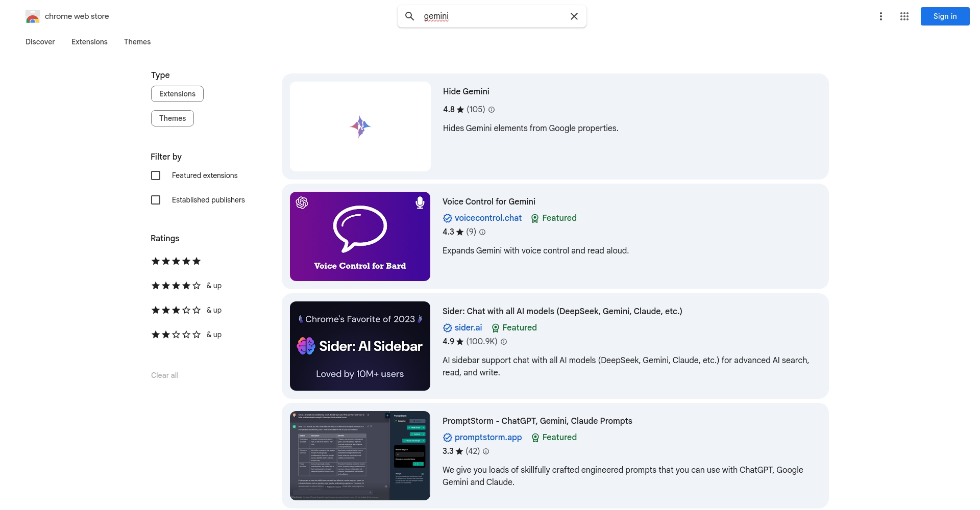The height and width of the screenshot is (510, 980).
Task: Click 'Expands Gemini with voice control' description
Action: pos(535,250)
